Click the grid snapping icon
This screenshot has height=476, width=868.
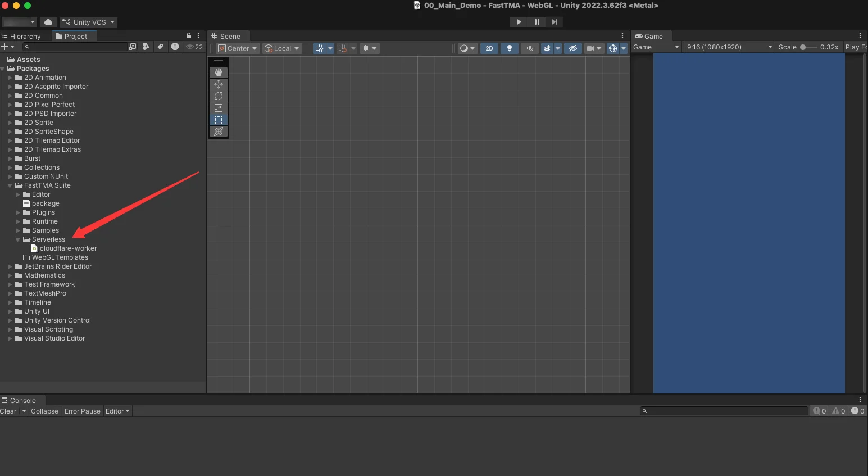click(x=343, y=48)
